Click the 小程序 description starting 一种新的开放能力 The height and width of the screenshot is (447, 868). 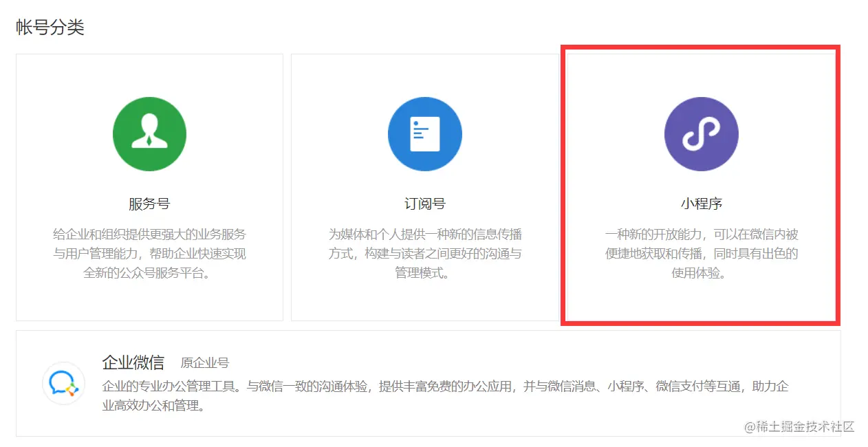coord(701,254)
